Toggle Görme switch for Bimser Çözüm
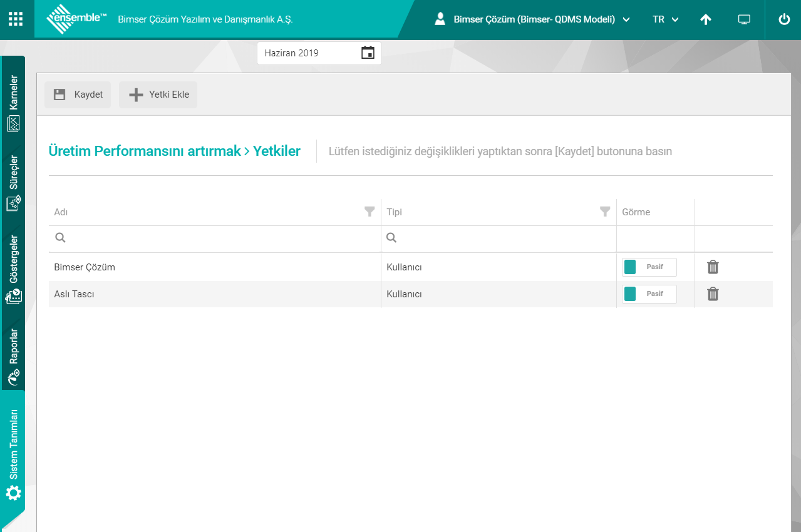The image size is (801, 532). click(649, 267)
